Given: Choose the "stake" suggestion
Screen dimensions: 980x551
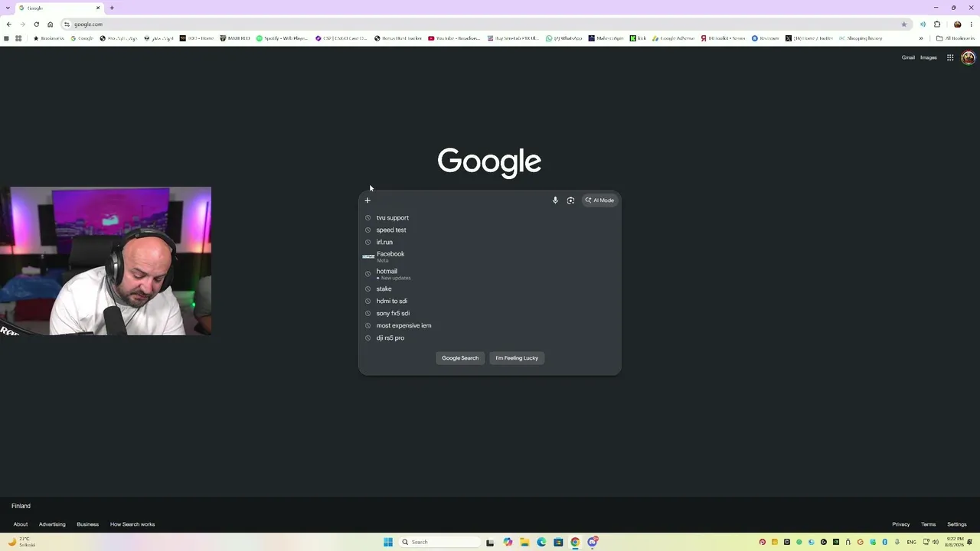Looking at the screenshot, I should pos(490,289).
